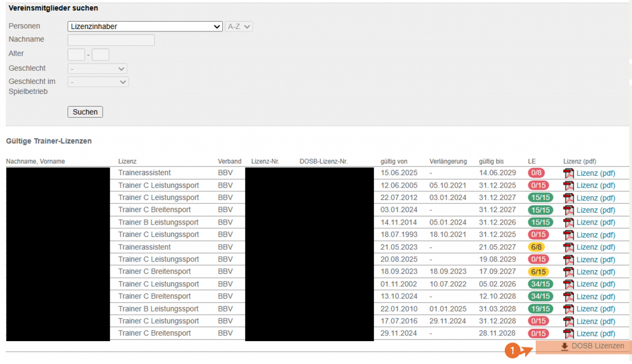Image resolution: width=632 pixels, height=364 pixels.
Task: Expand the Geschlecht im Spielbetrieb dropdown
Action: pos(98,81)
